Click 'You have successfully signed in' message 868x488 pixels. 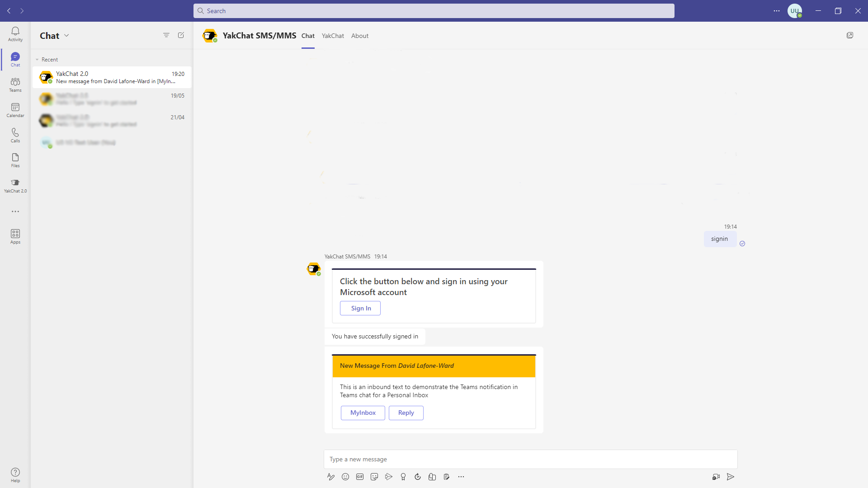pos(375,337)
